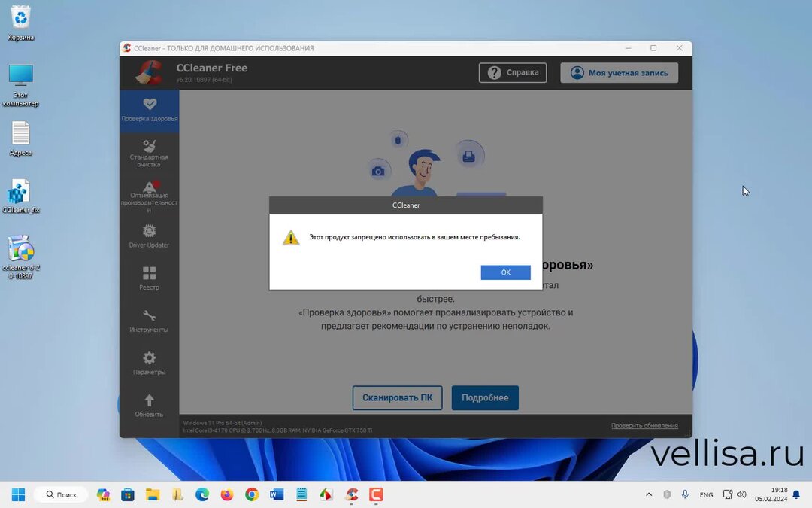Click the Подробнее button
The height and width of the screenshot is (508, 812).
[x=485, y=397]
